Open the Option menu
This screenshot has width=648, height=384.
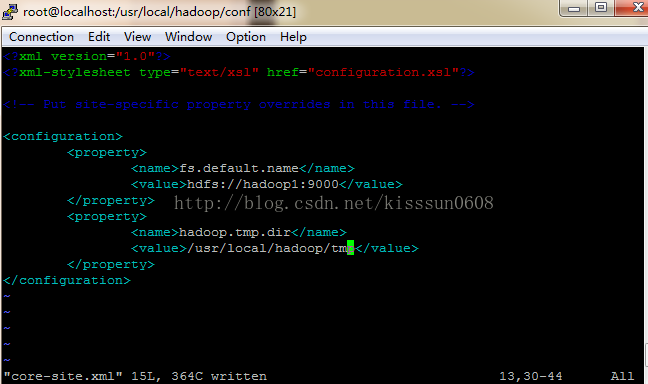(246, 37)
